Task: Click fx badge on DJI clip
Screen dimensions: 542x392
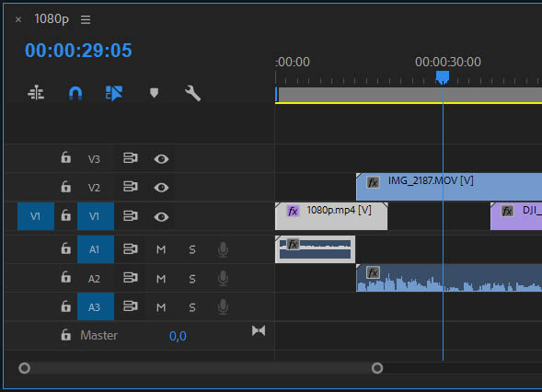Action: tap(507, 211)
